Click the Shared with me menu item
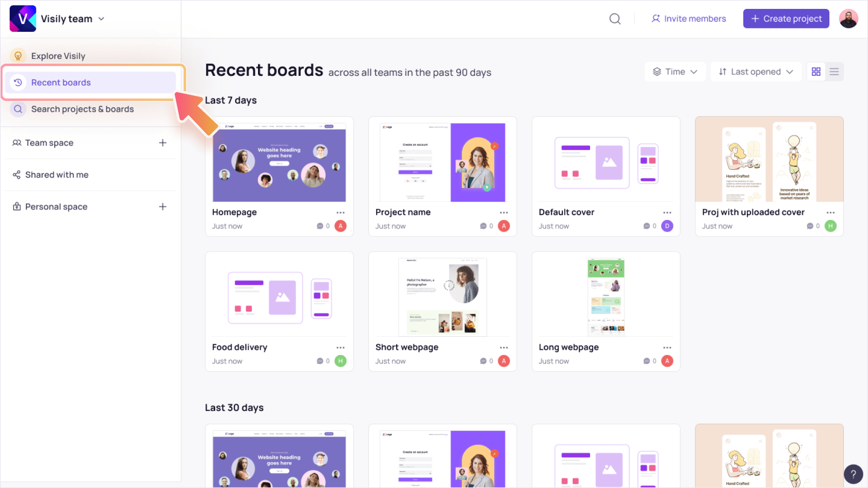 57,175
